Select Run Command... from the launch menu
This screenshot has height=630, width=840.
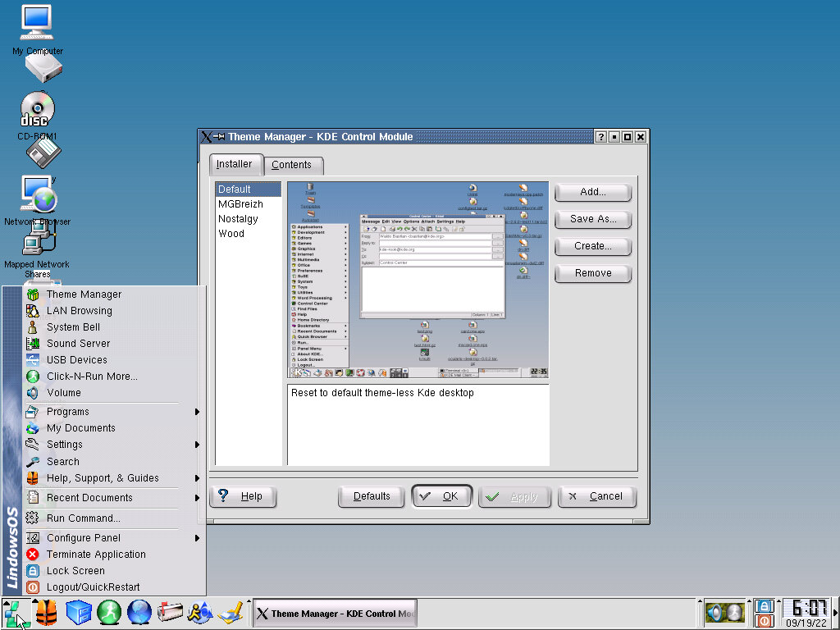(83, 518)
